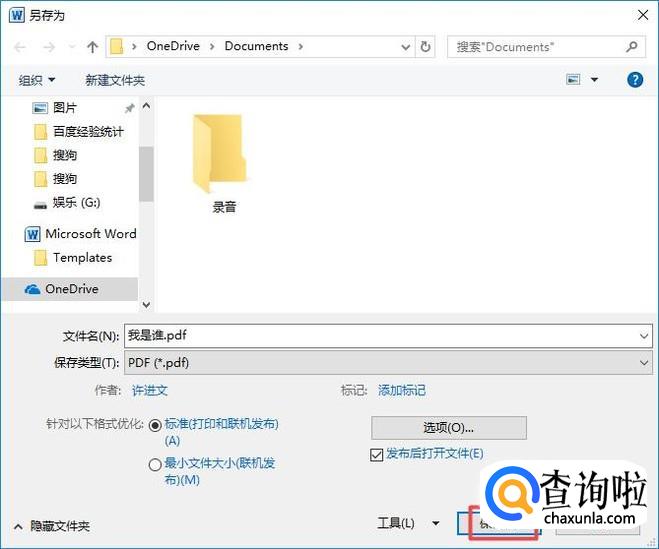Select the second 搜狗 folder in sidebar

point(55,179)
